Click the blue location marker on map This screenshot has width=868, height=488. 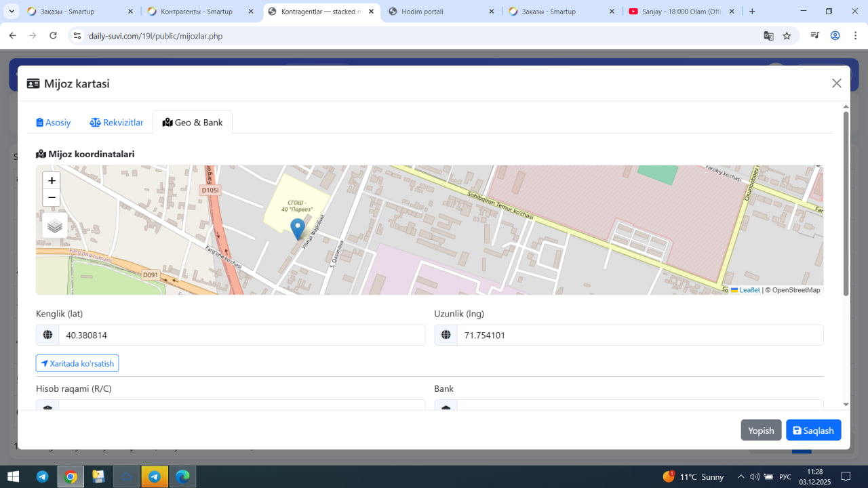297,228
